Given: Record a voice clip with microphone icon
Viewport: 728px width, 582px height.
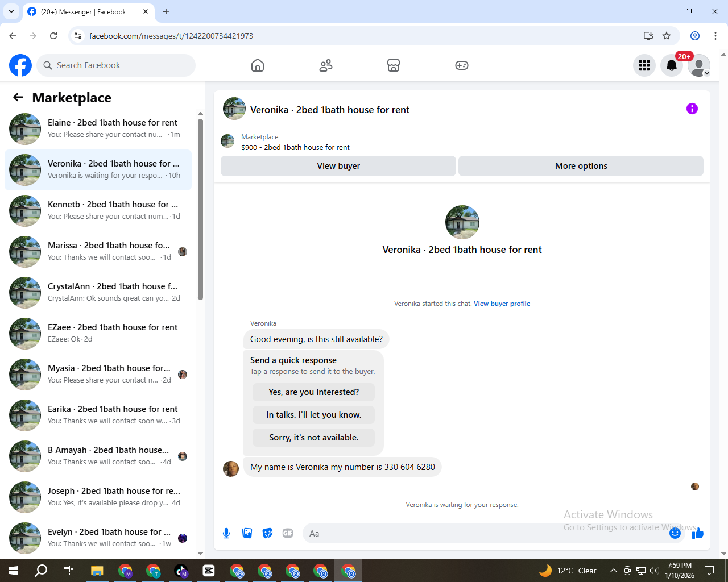Looking at the screenshot, I should (226, 533).
